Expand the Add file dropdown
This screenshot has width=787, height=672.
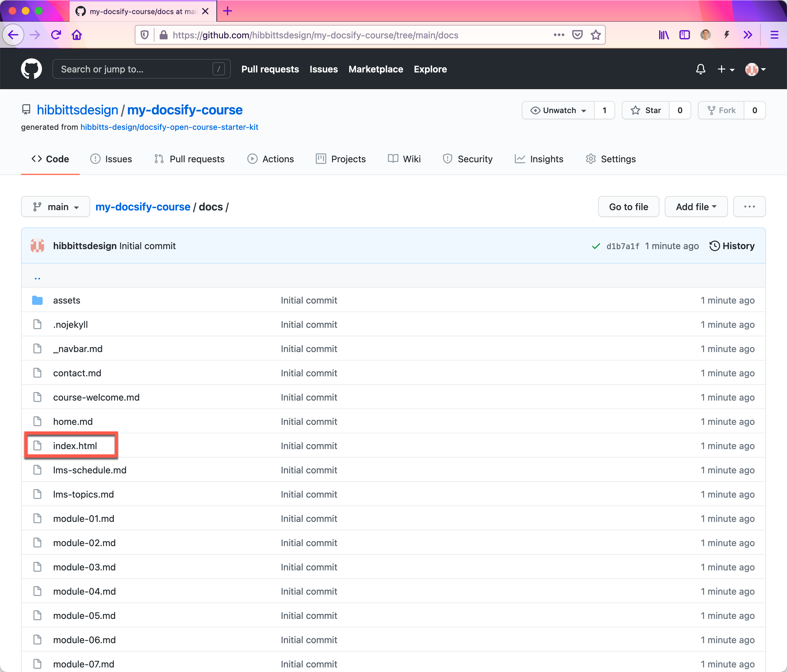pos(696,207)
